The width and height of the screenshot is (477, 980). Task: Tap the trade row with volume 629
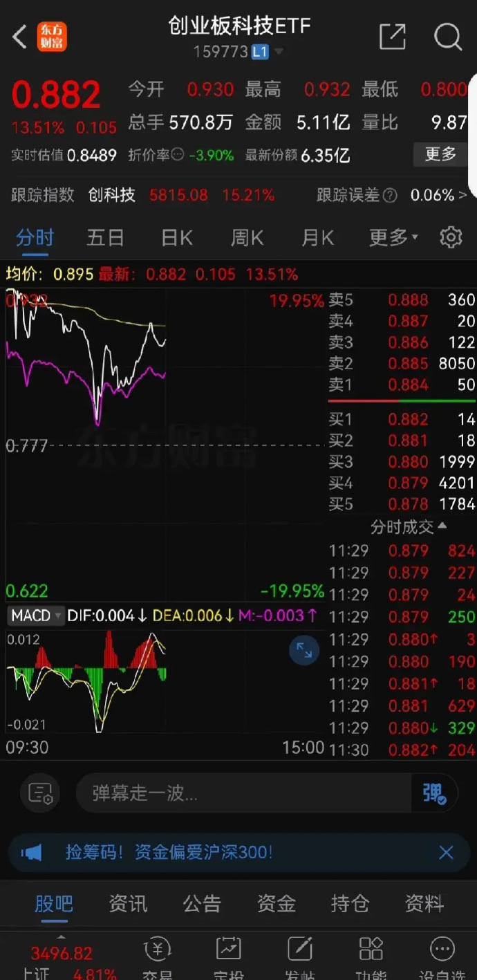[x=402, y=705]
